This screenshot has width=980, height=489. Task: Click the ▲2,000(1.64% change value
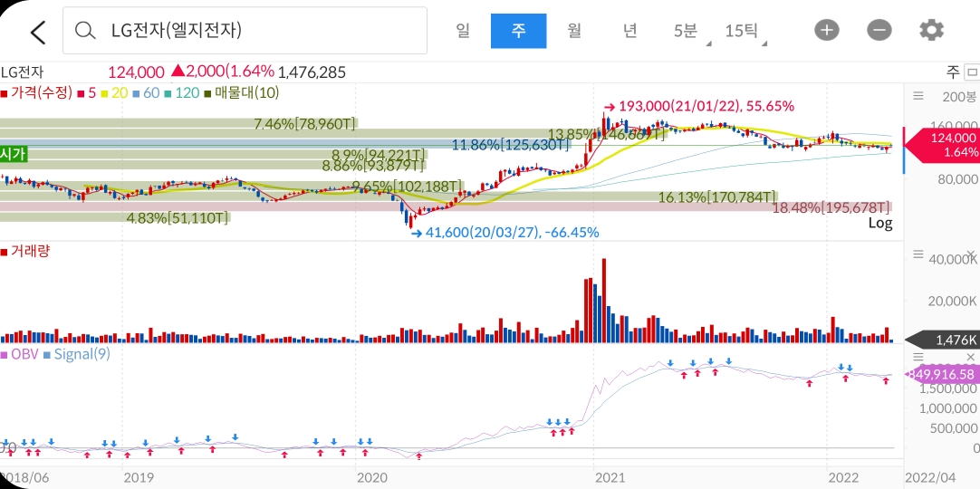coord(222,72)
